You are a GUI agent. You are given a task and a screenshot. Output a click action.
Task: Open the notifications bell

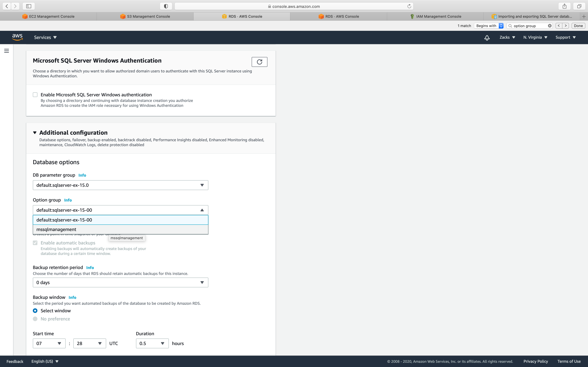[487, 38]
